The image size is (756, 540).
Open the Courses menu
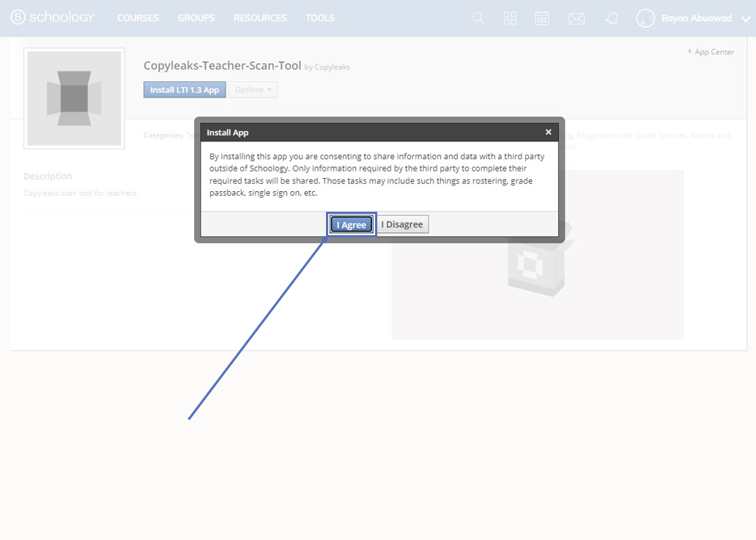(x=138, y=18)
